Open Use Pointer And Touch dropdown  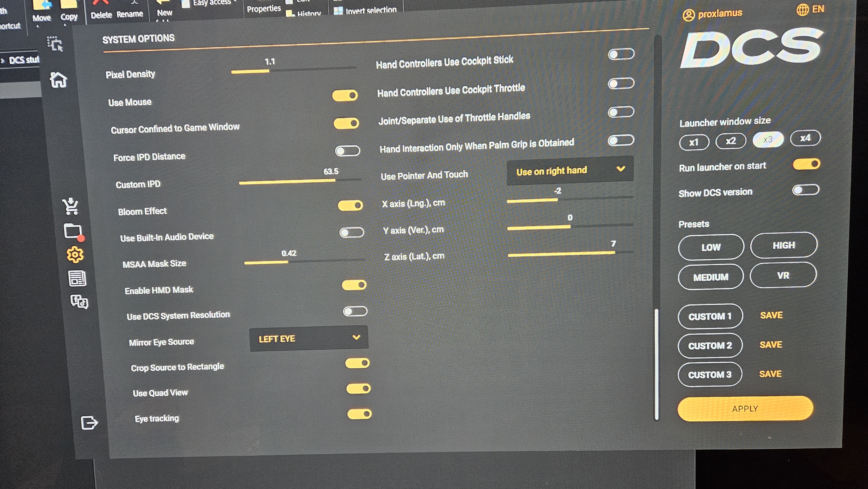pos(570,170)
